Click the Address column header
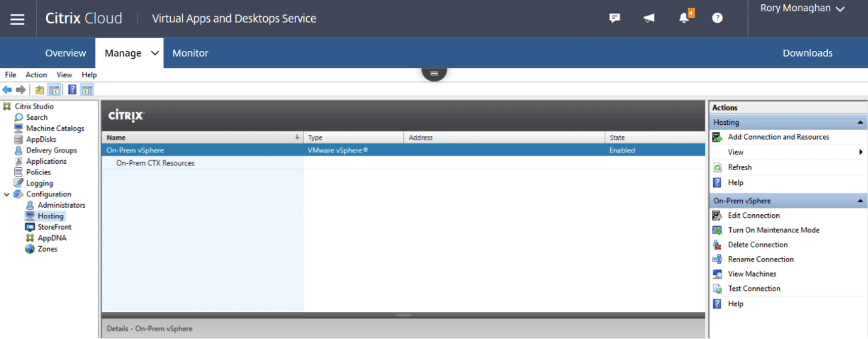Viewport: 868px width, 339px height. pyautogui.click(x=504, y=138)
